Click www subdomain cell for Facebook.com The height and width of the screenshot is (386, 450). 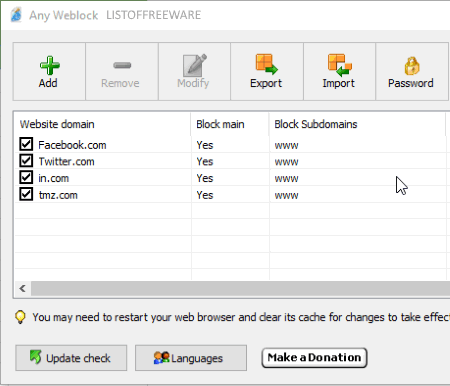point(286,146)
